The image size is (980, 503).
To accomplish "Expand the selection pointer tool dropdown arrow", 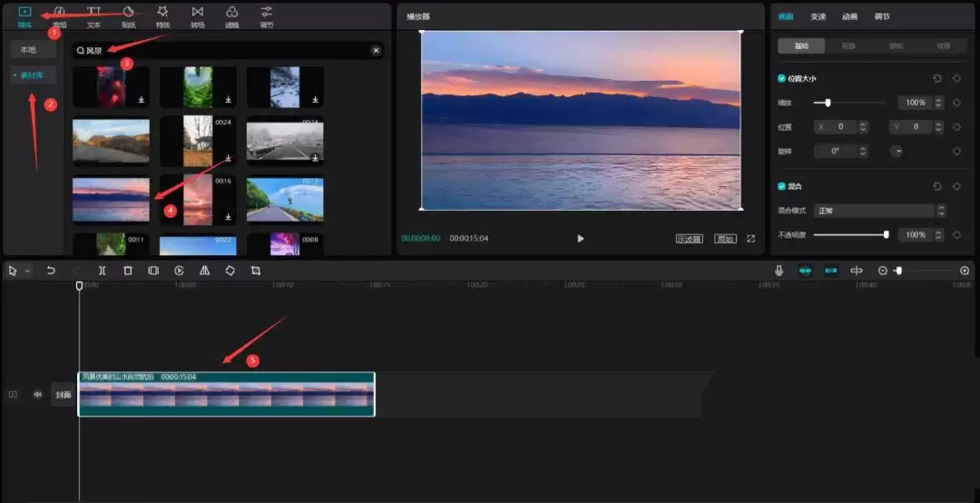I will 27,271.
